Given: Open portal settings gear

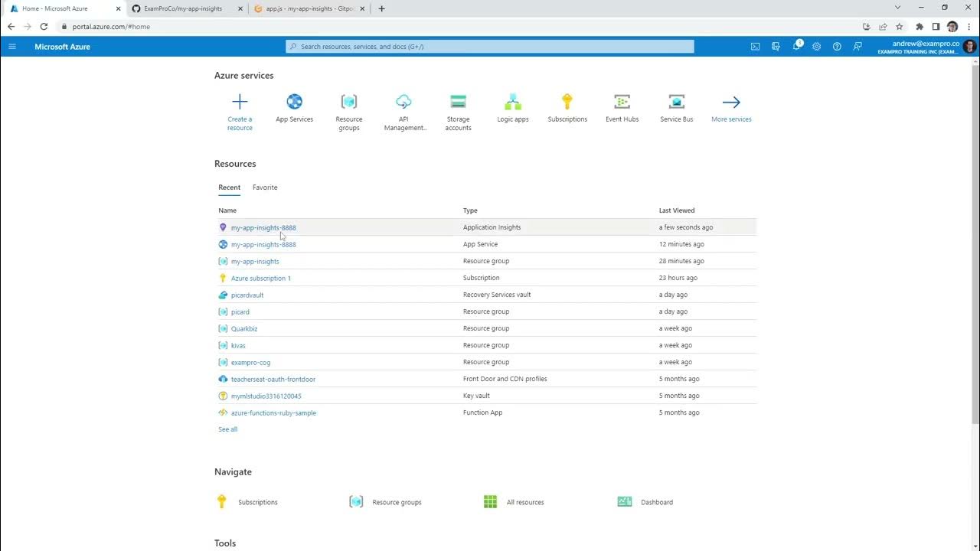Looking at the screenshot, I should tap(817, 47).
